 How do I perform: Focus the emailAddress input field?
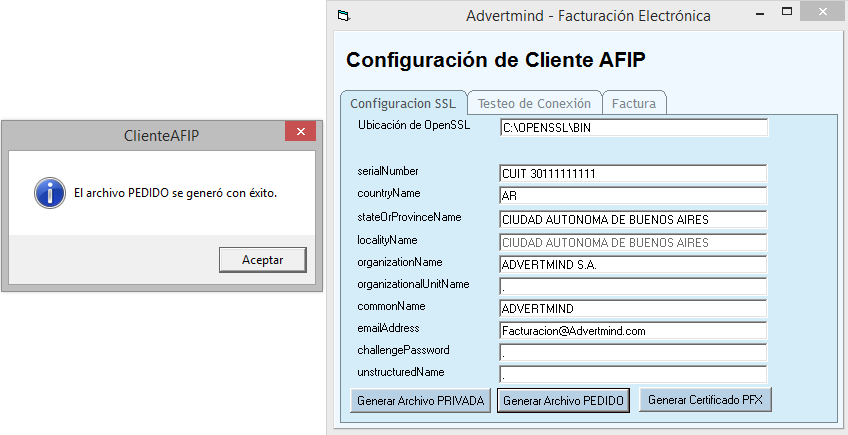pos(633,331)
